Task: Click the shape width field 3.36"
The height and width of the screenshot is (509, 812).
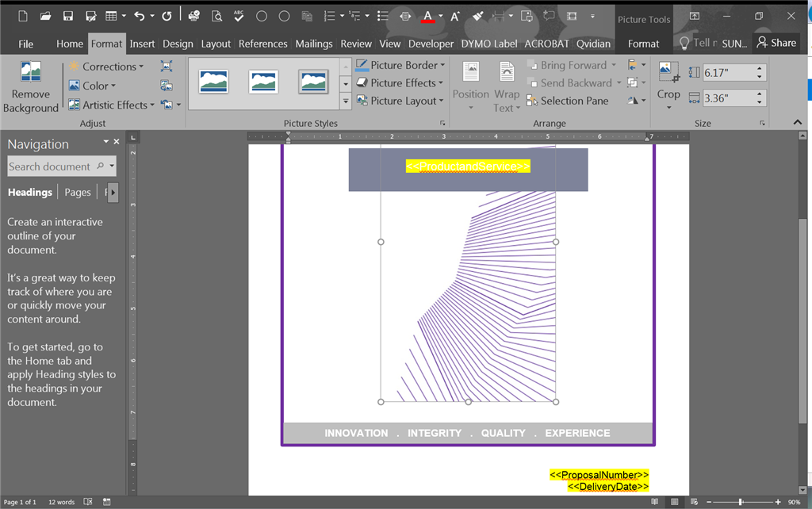Action: [x=728, y=98]
